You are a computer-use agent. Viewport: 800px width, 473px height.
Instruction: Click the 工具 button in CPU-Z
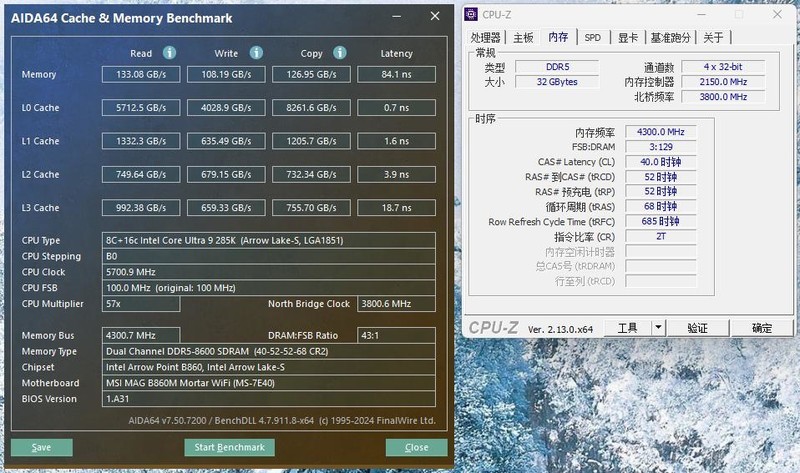point(628,328)
